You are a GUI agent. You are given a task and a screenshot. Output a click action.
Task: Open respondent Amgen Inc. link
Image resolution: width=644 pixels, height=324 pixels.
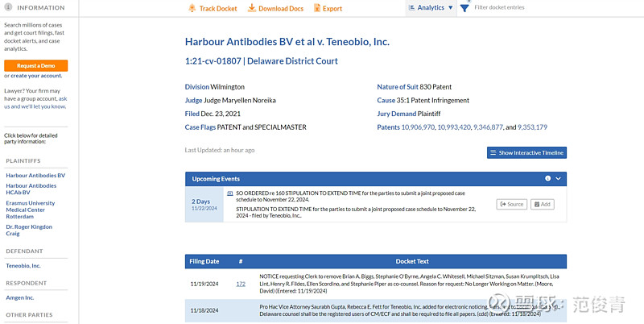pyautogui.click(x=19, y=297)
